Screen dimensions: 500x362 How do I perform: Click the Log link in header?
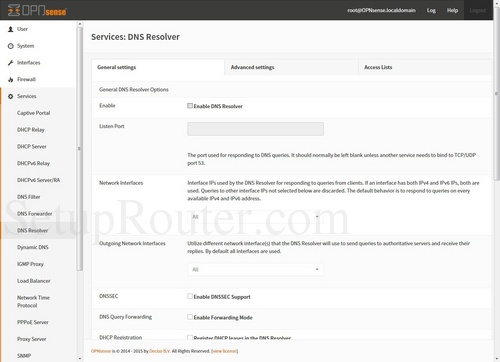[x=431, y=10]
